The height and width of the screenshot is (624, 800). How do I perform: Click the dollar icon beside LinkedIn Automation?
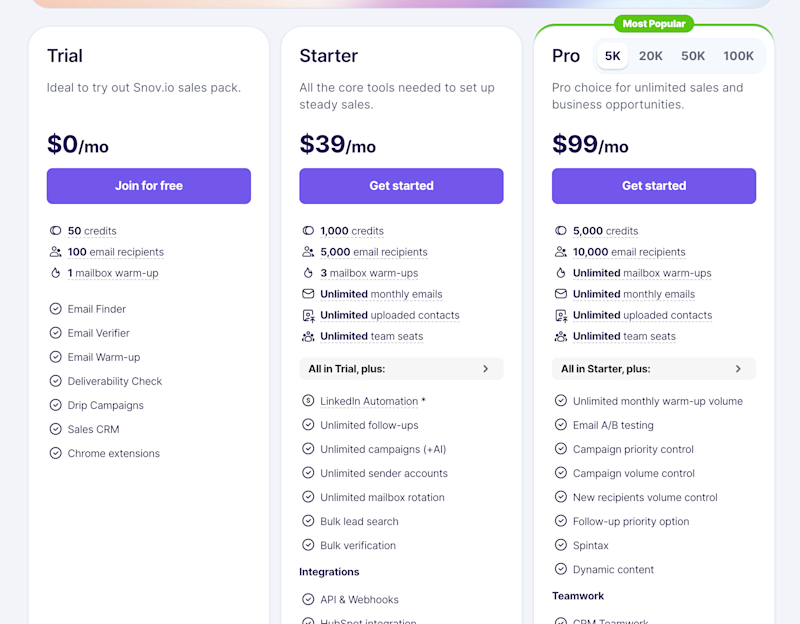coord(308,401)
